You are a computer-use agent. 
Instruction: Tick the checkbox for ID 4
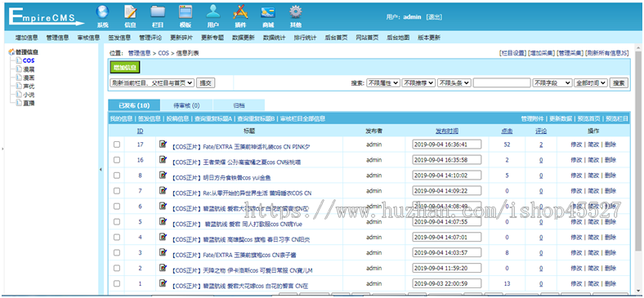117,238
